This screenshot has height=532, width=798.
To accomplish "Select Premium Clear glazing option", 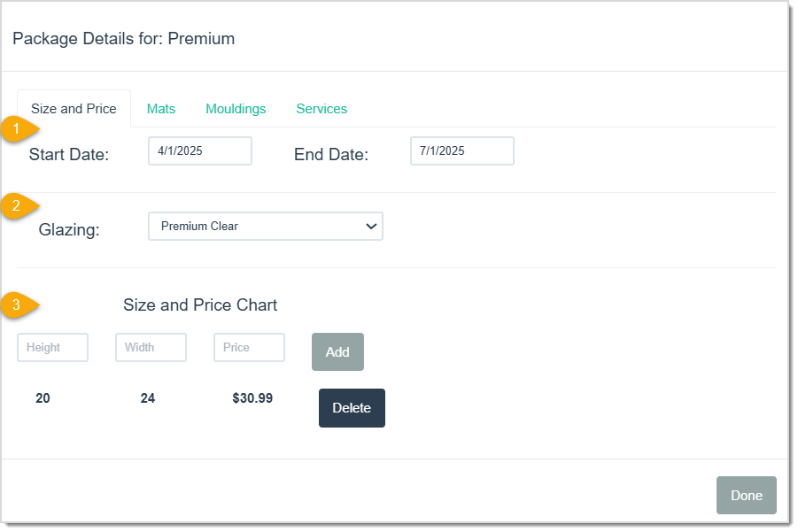I will click(266, 226).
